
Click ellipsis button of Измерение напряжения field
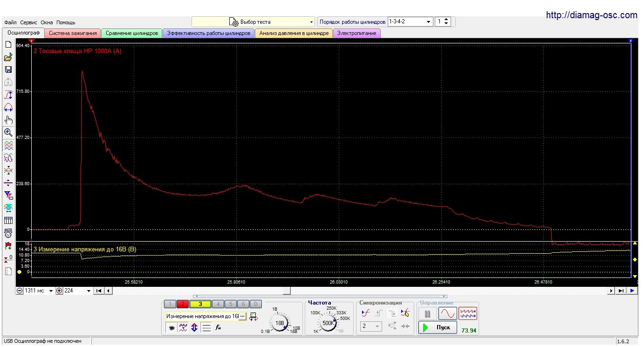tap(242, 317)
